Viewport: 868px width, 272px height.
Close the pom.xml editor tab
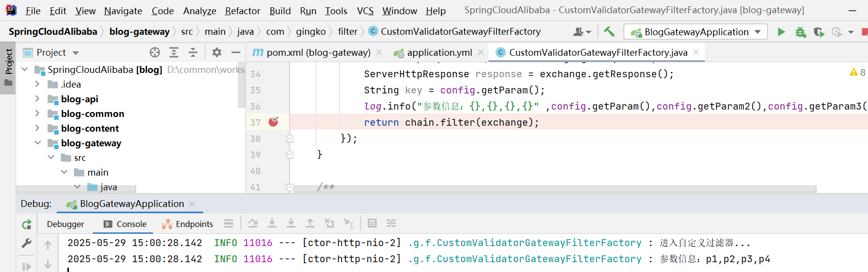[379, 52]
